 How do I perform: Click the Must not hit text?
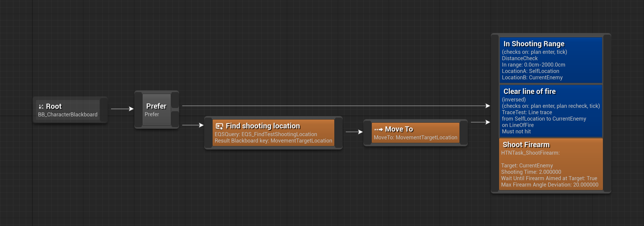tap(516, 132)
